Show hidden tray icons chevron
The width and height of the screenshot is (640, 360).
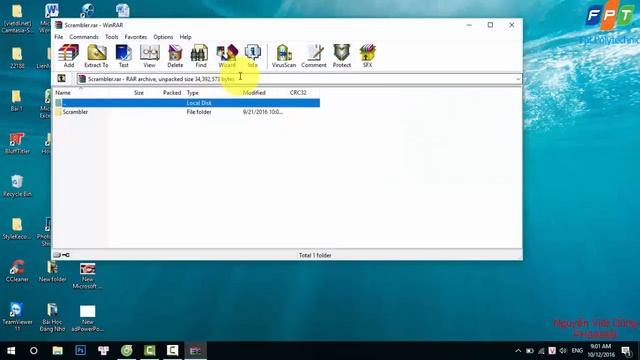(518, 351)
